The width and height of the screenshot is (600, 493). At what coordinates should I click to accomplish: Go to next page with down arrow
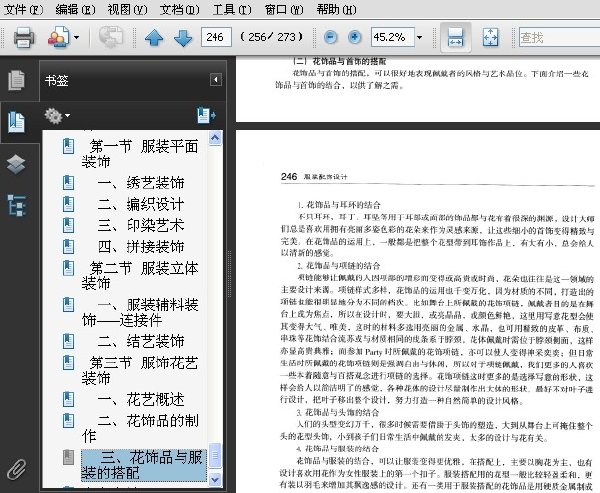tap(183, 38)
